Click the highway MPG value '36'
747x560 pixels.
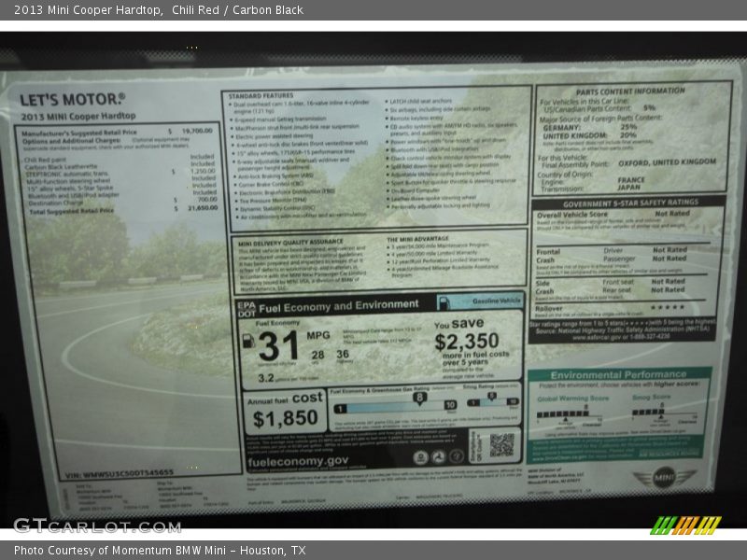pos(343,354)
